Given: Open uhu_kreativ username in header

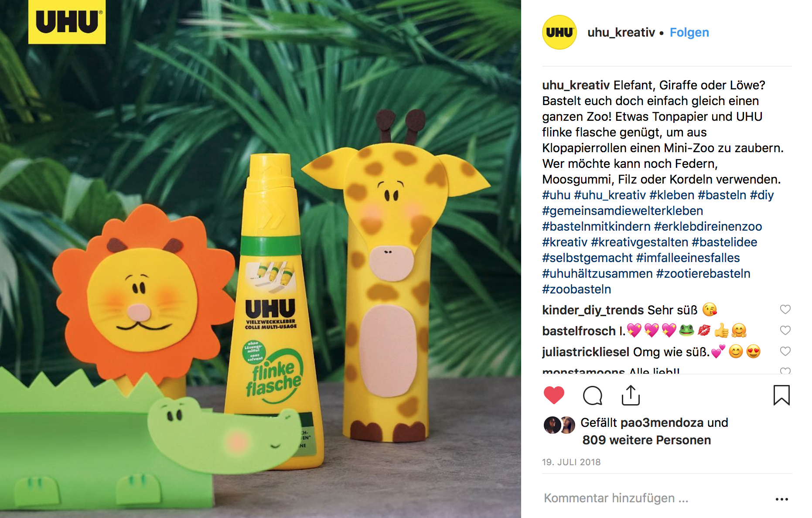Looking at the screenshot, I should (621, 32).
